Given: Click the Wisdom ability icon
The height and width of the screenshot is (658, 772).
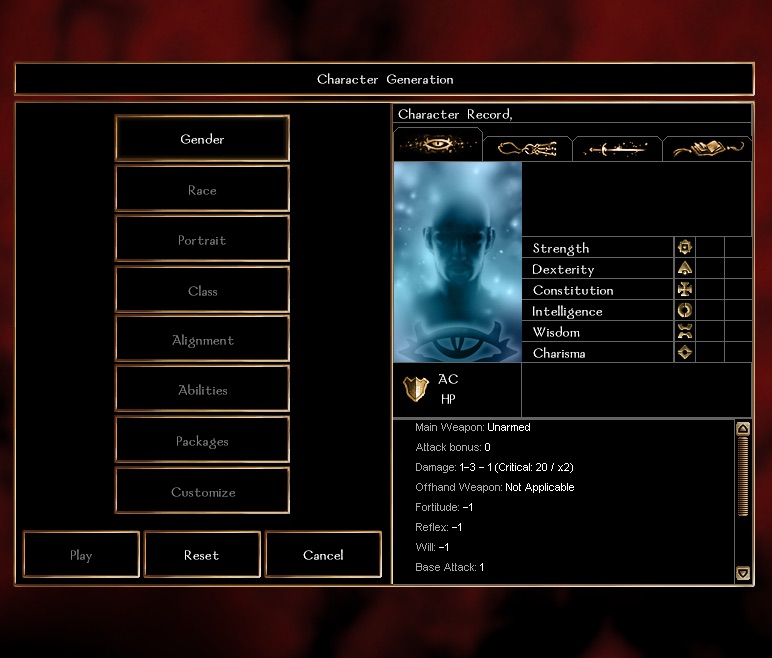Looking at the screenshot, I should point(684,331).
